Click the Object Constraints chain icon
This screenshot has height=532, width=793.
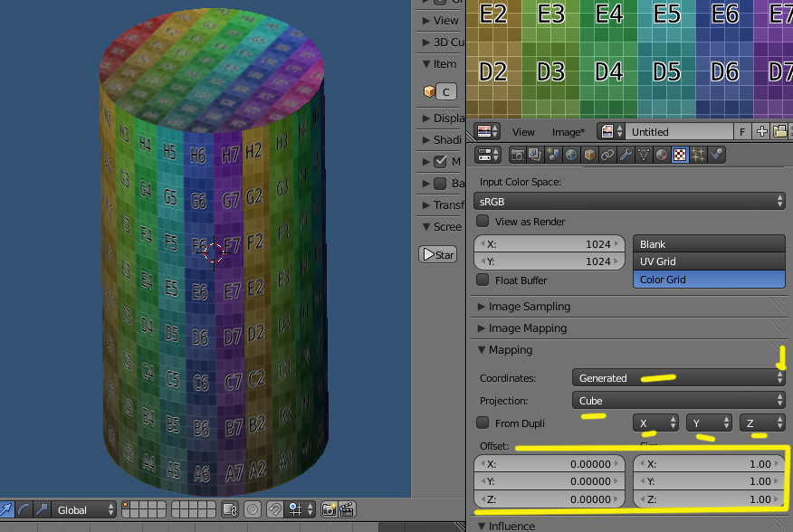(x=607, y=155)
